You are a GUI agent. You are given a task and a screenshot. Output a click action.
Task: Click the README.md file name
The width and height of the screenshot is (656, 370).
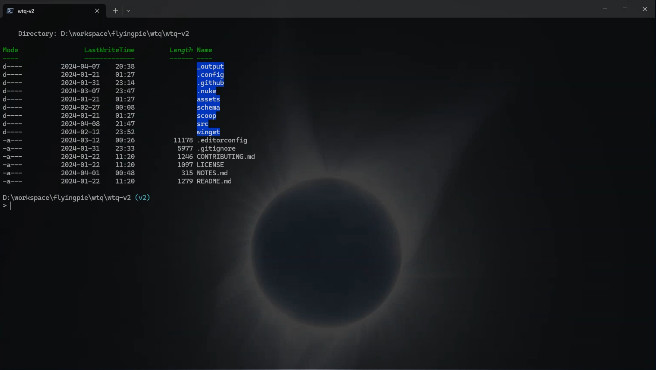214,181
